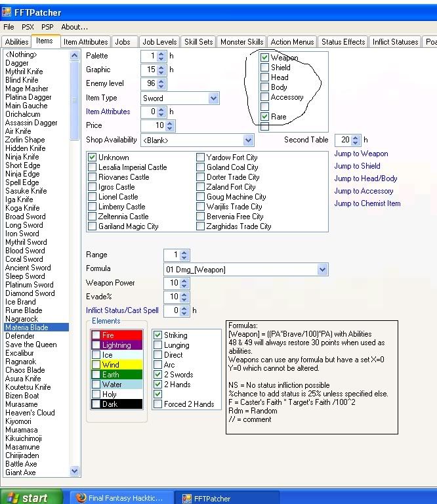Click the Inflict Status/Cast Spell link
Screen dimensions: 437x504
pyautogui.click(x=122, y=310)
